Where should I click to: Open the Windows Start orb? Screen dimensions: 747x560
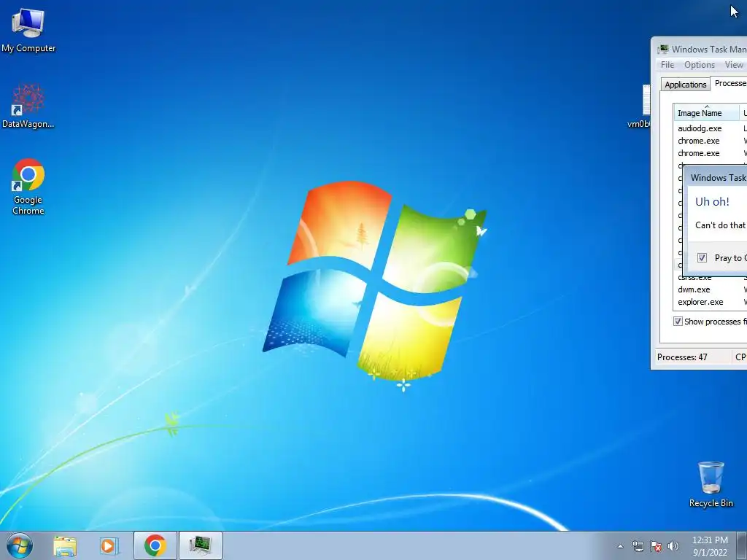pyautogui.click(x=20, y=545)
